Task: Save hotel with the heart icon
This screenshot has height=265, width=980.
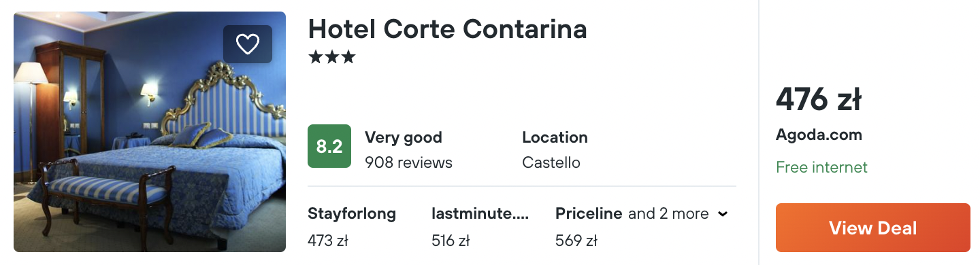Action: coord(248,44)
